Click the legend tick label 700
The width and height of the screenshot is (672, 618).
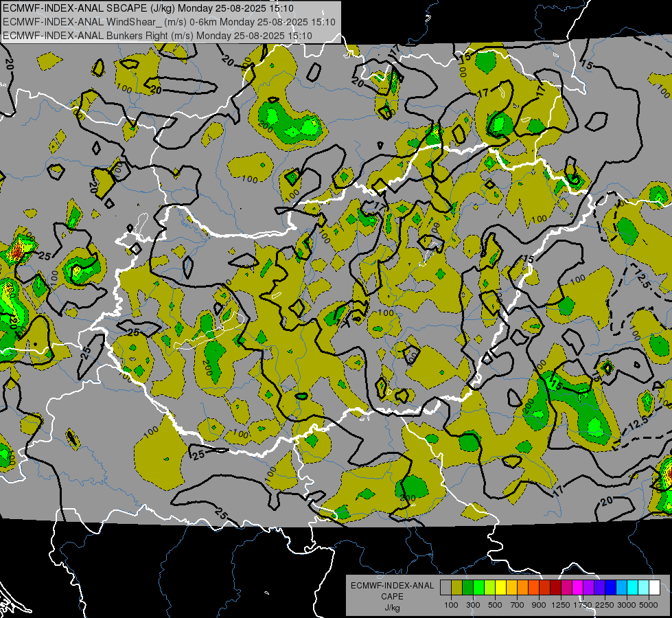point(518,605)
